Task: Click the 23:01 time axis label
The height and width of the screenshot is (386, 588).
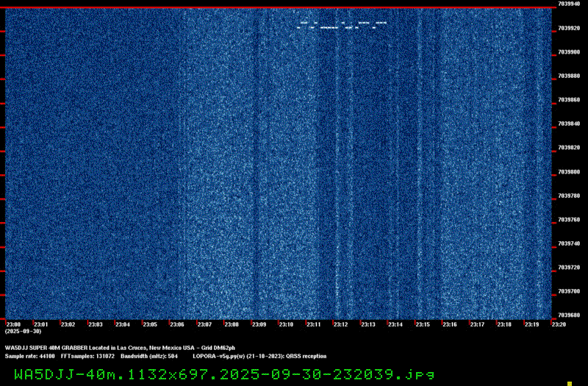Action: (x=41, y=324)
